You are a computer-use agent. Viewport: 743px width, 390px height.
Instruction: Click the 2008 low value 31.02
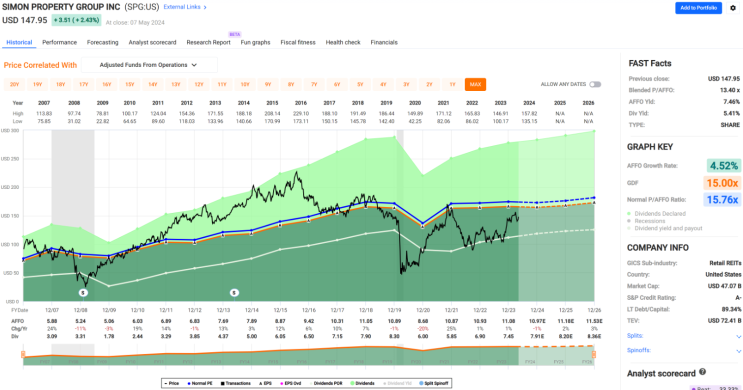[74, 121]
